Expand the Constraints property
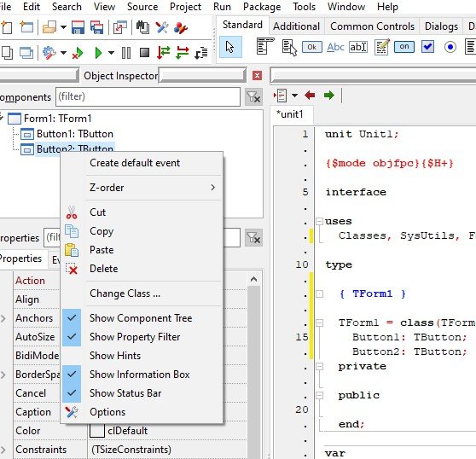476x459 pixels. point(3,450)
